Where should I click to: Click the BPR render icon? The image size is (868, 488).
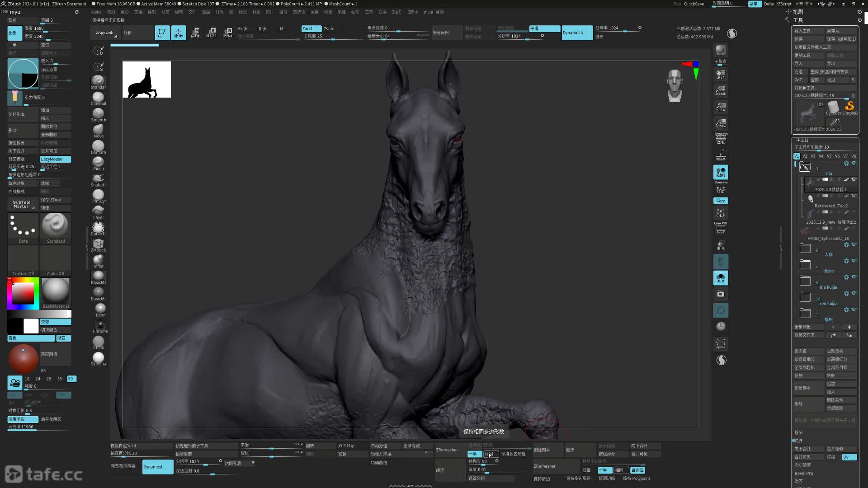coord(721,50)
